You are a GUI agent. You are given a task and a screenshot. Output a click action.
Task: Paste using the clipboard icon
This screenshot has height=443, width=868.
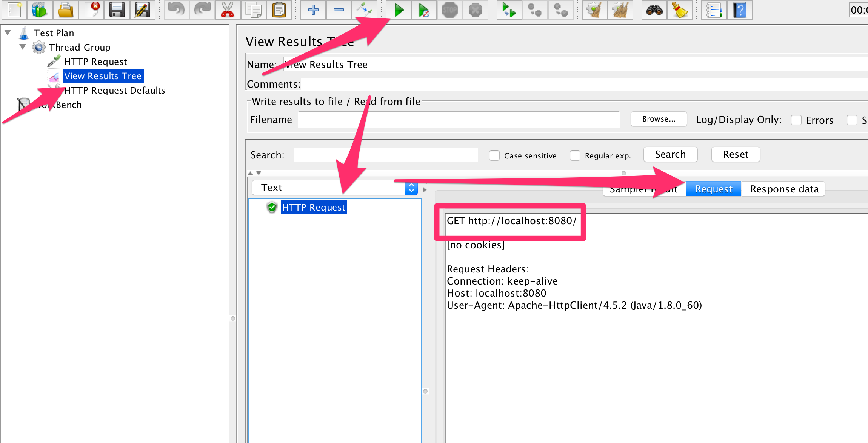tap(279, 10)
